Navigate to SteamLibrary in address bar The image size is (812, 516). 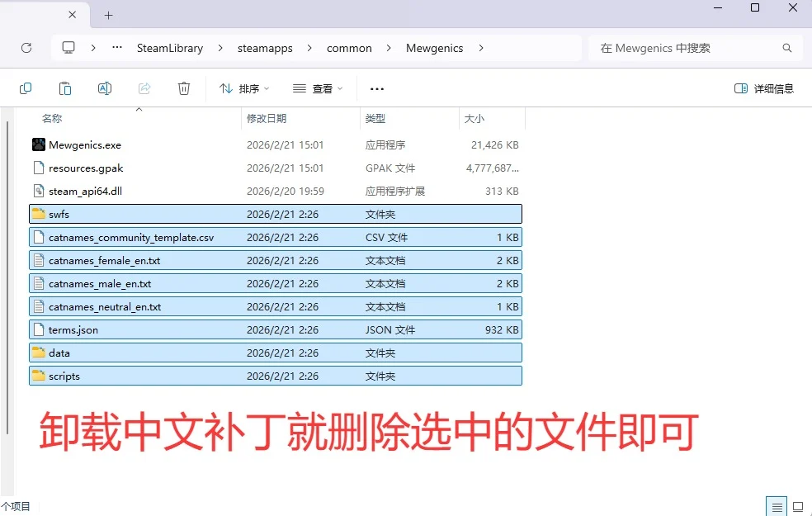169,48
